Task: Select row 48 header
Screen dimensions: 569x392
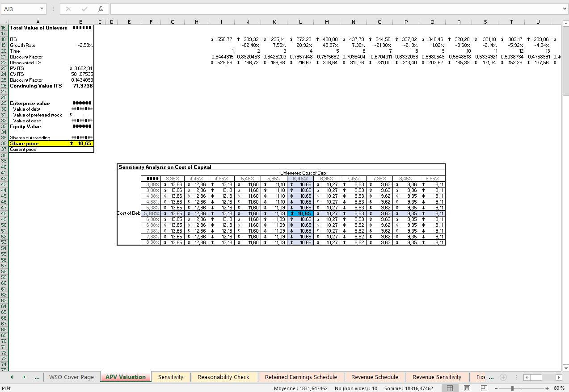Action: pos(4,213)
